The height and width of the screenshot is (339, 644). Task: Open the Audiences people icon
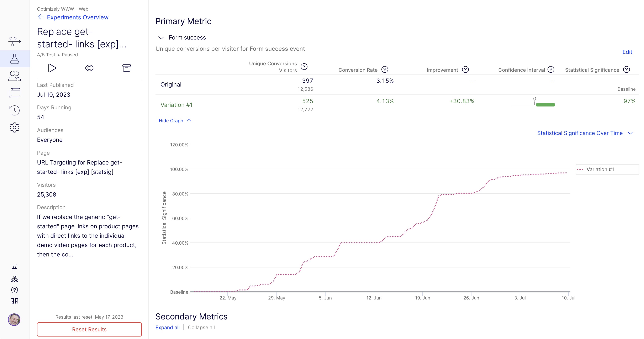pyautogui.click(x=15, y=76)
